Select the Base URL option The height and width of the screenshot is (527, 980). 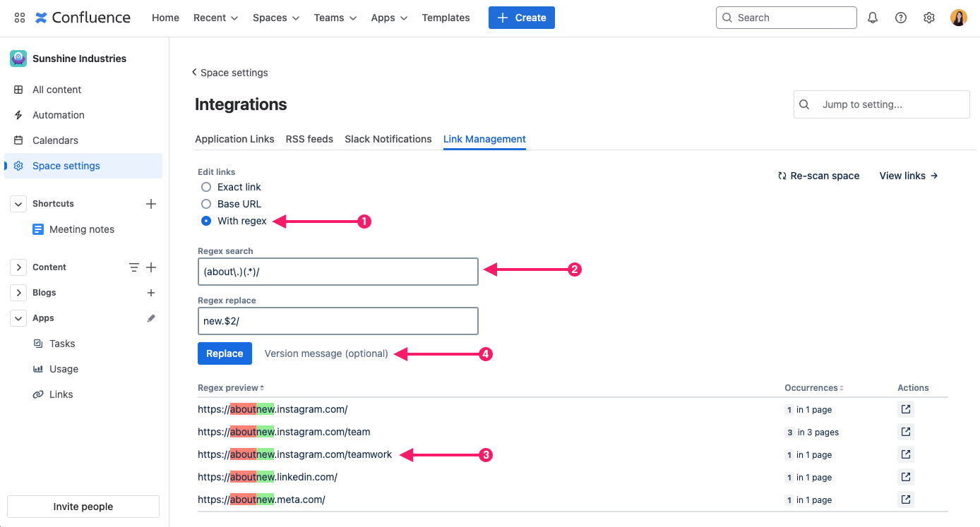(205, 204)
